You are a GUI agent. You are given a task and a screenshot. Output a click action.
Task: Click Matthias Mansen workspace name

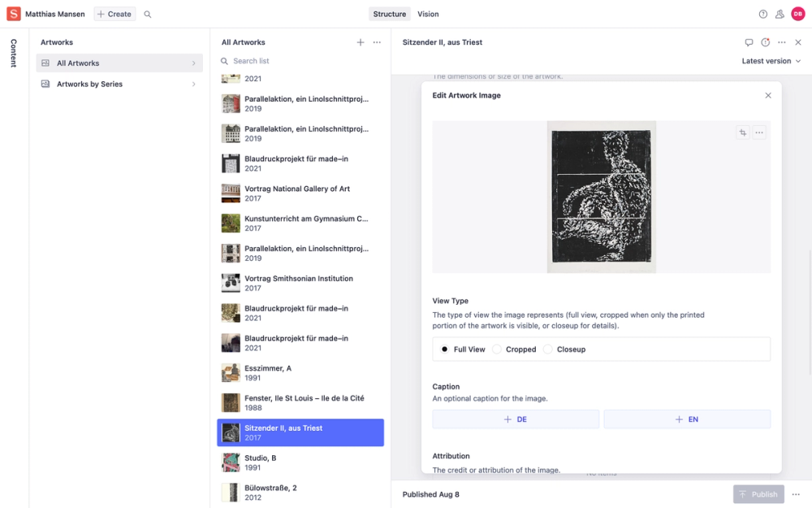pyautogui.click(x=55, y=15)
